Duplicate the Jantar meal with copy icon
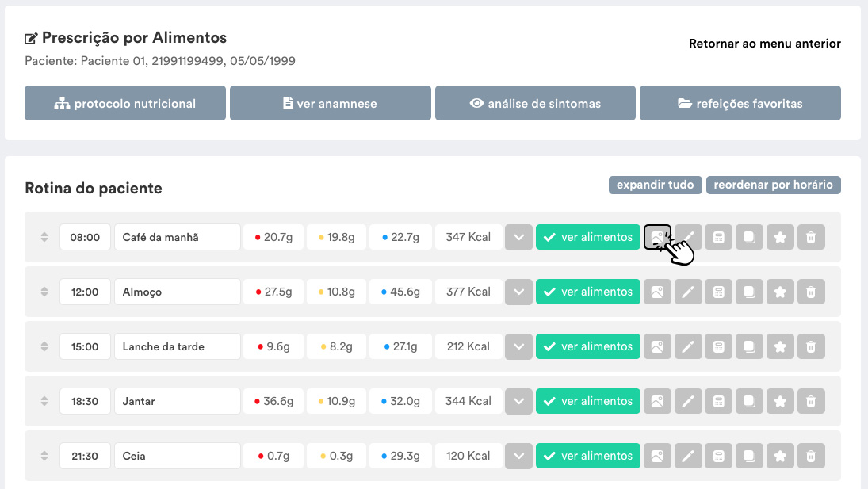The height and width of the screenshot is (489, 868). [x=750, y=401]
